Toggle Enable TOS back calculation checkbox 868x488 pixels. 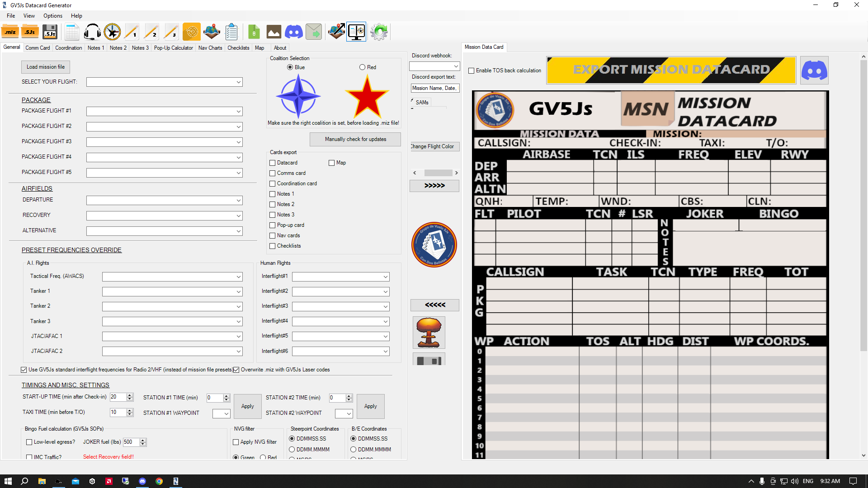coord(472,70)
